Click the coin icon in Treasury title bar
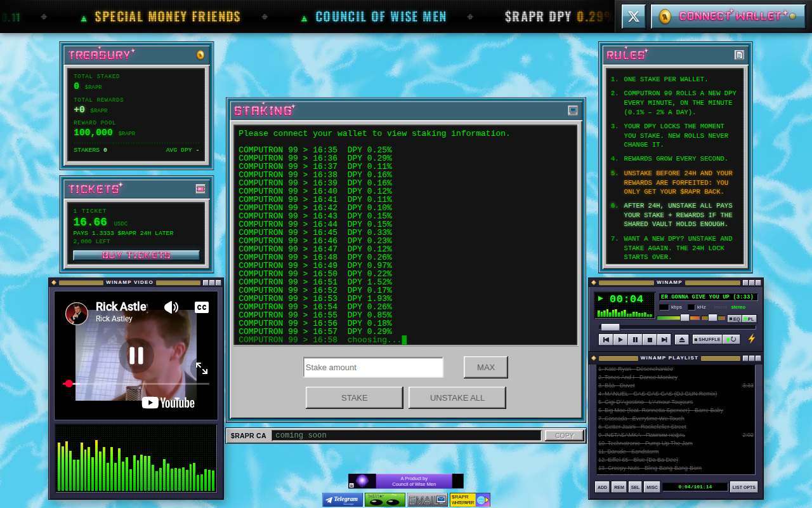 [200, 55]
